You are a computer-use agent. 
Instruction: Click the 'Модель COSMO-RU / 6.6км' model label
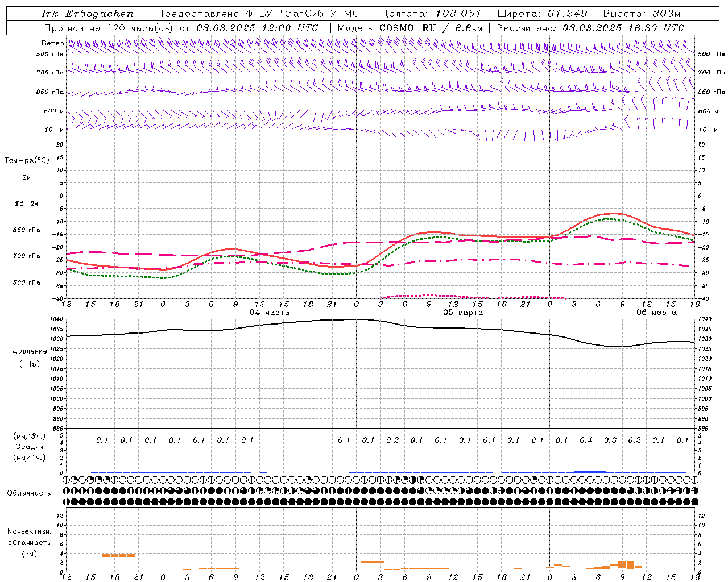pos(410,28)
